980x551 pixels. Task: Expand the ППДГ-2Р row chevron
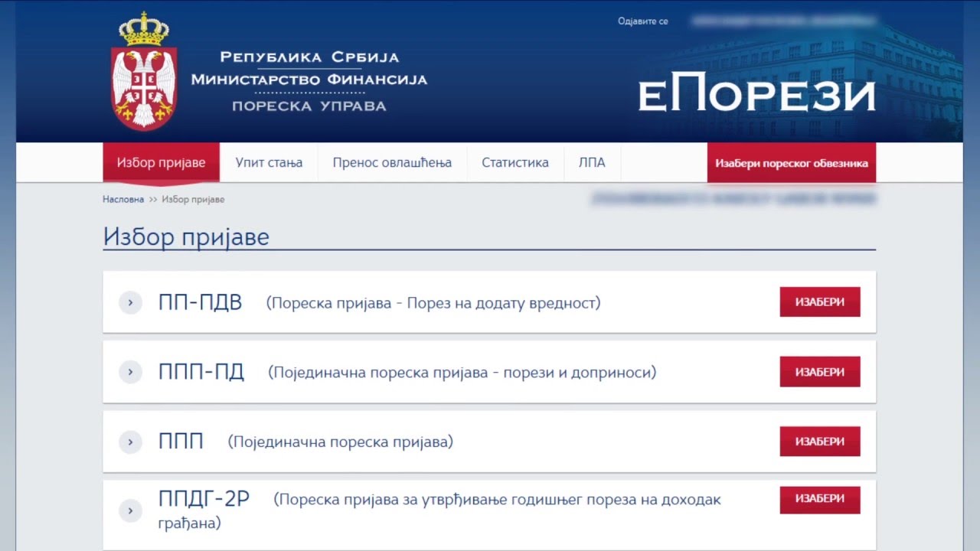tap(130, 510)
